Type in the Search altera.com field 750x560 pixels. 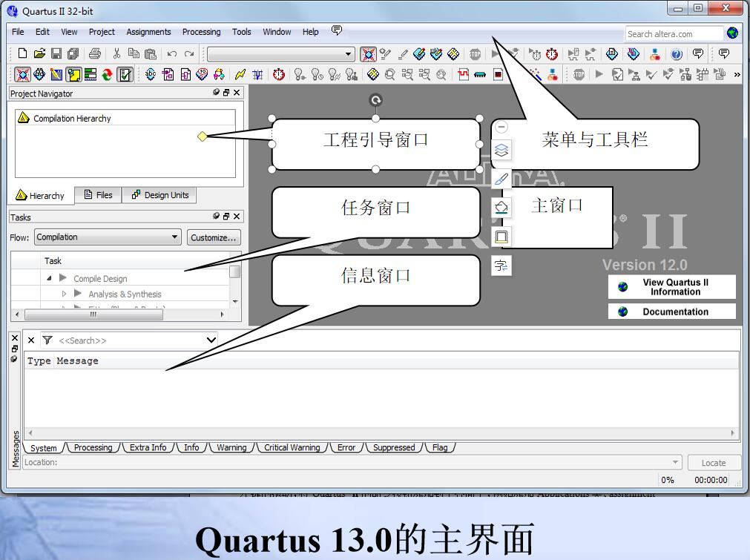pos(671,33)
